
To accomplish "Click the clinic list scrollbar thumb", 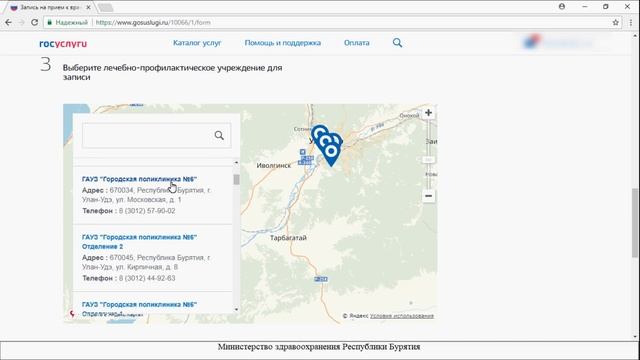I will [236, 179].
